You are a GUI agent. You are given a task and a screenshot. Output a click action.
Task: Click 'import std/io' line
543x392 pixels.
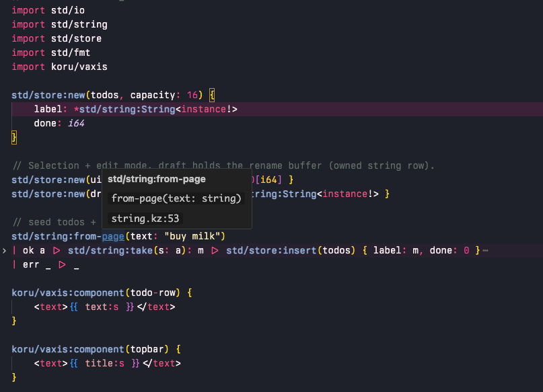(x=48, y=10)
